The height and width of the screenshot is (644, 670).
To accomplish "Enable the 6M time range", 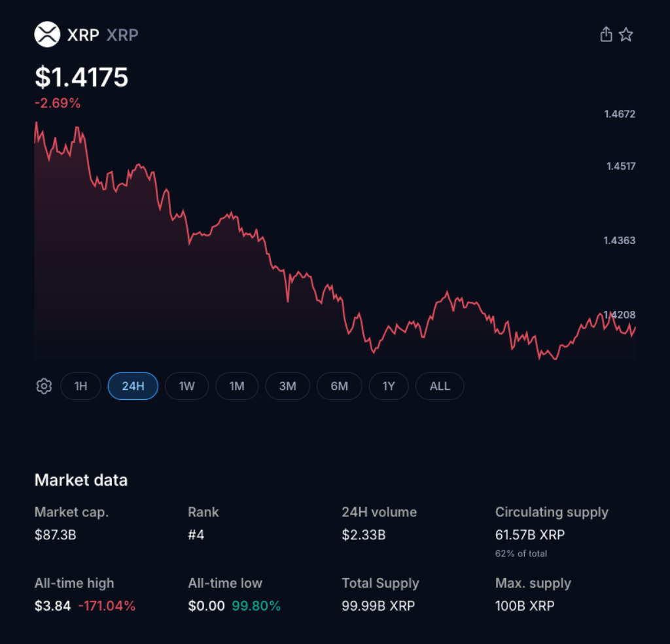I will coord(339,386).
